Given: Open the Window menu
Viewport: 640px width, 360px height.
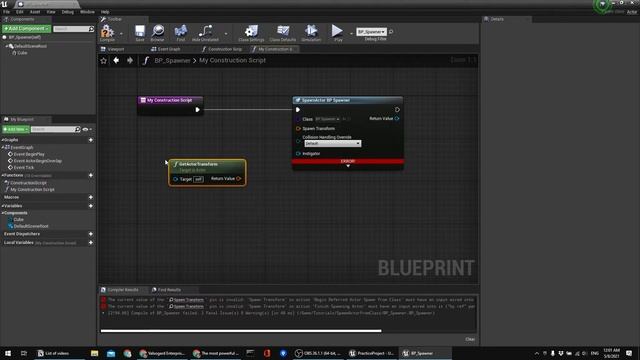Looking at the screenshot, I should (87, 12).
